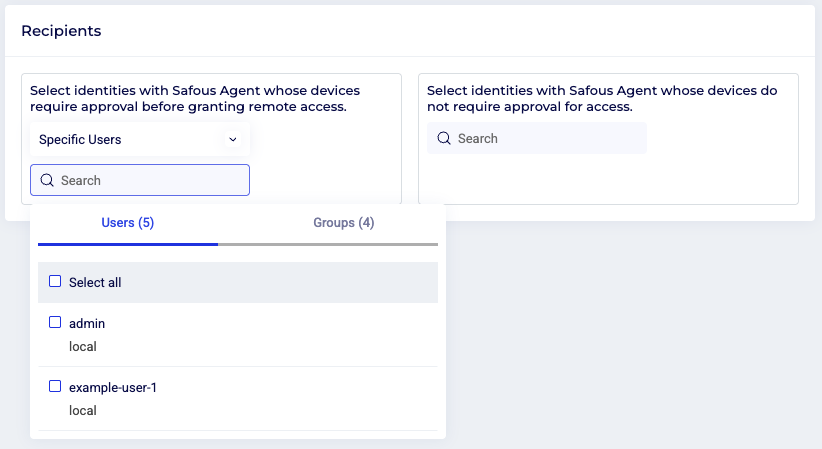Click the chevron arrow beside Specific Users
Viewport: 822px width, 449px height.
coord(233,140)
